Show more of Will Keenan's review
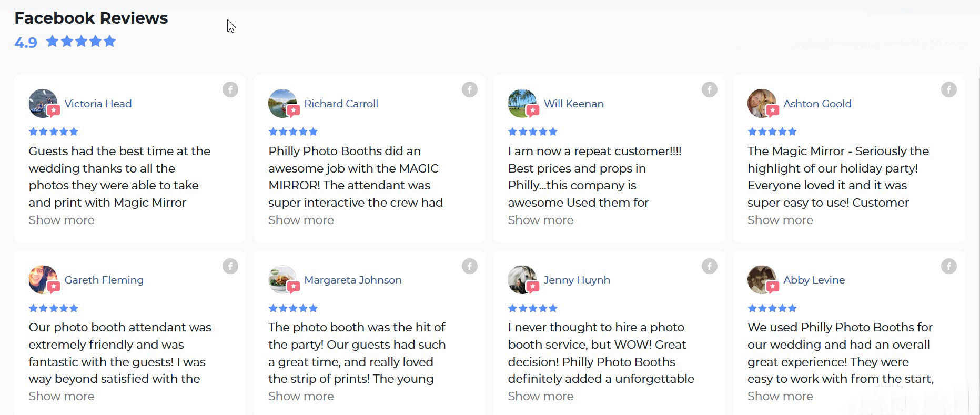Image resolution: width=980 pixels, height=415 pixels. tap(541, 220)
